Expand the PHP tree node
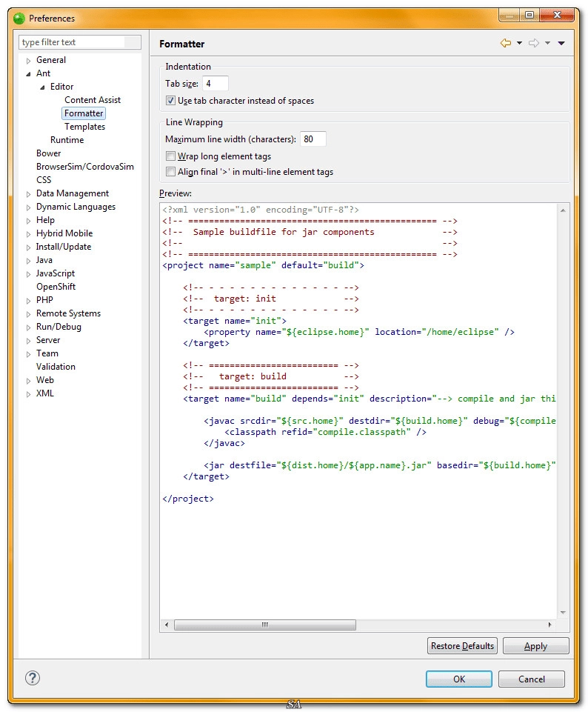This screenshot has width=588, height=712. [x=28, y=301]
